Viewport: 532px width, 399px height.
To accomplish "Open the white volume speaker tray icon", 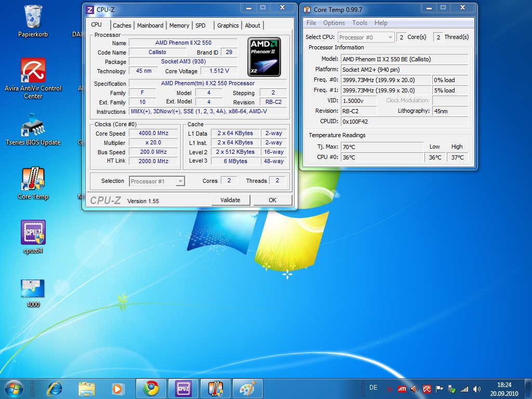I will 477,389.
